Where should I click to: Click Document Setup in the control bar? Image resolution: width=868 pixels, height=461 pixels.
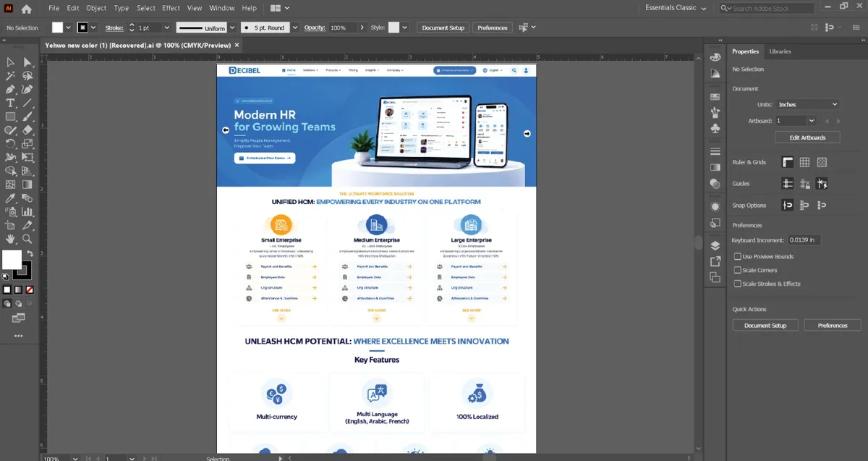click(443, 28)
